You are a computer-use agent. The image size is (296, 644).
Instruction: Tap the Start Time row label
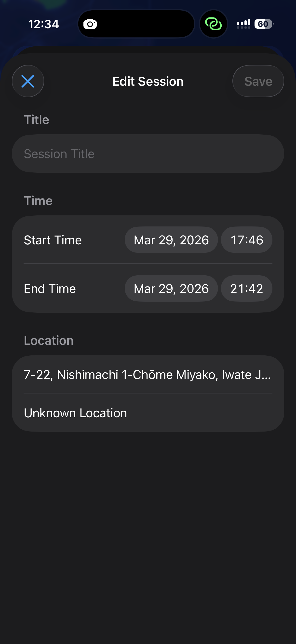point(53,240)
